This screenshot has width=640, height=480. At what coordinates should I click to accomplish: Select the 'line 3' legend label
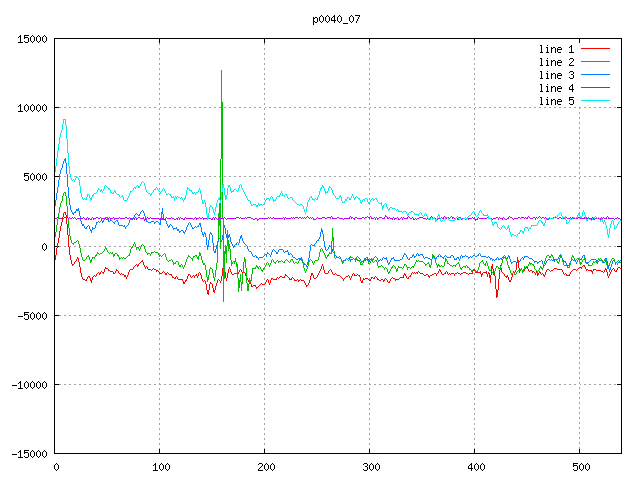[557, 75]
